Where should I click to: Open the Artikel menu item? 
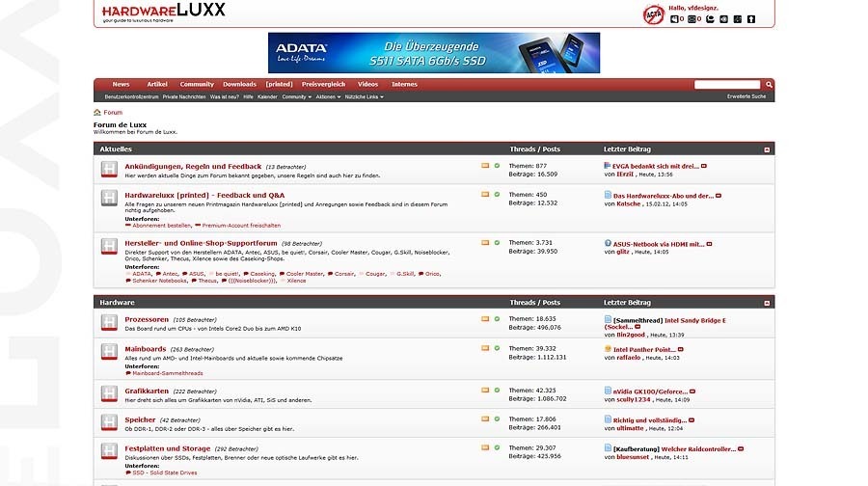[x=157, y=84]
